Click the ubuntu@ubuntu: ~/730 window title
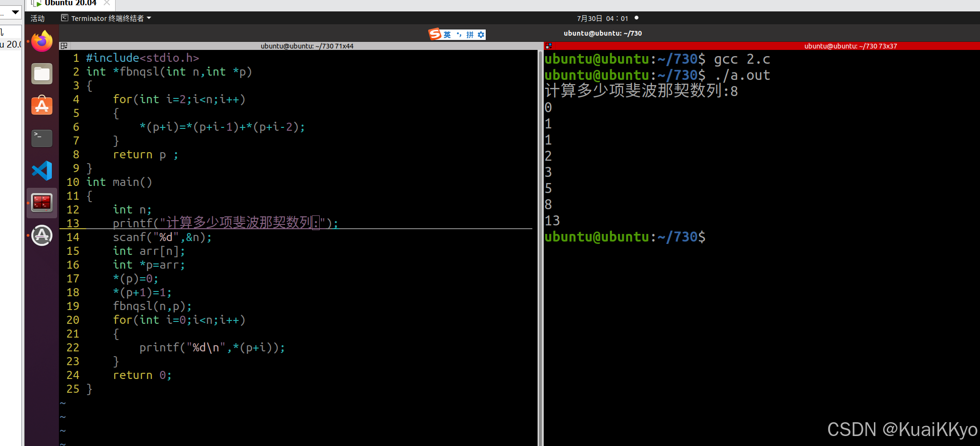 [x=602, y=33]
